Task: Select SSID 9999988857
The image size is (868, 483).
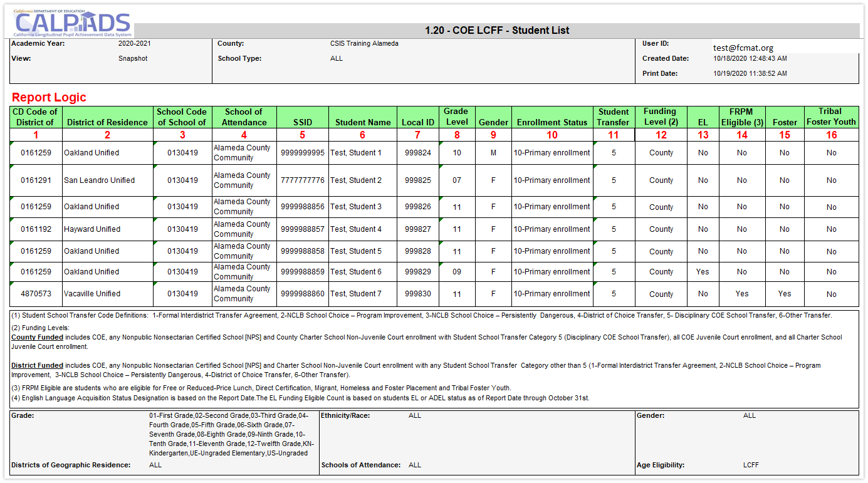Action: [x=303, y=229]
